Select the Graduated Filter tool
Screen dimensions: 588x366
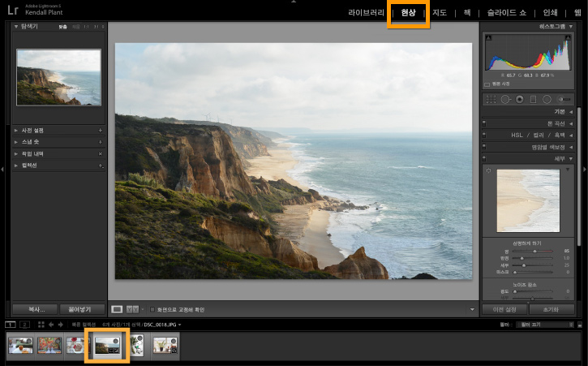pyautogui.click(x=533, y=100)
